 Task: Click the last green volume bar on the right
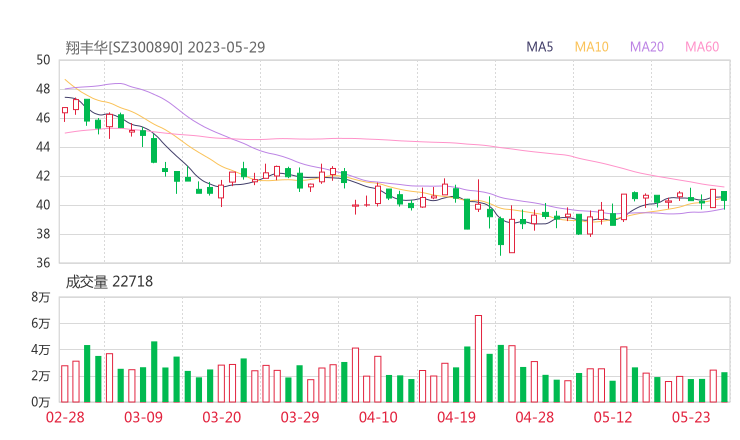tap(724, 388)
